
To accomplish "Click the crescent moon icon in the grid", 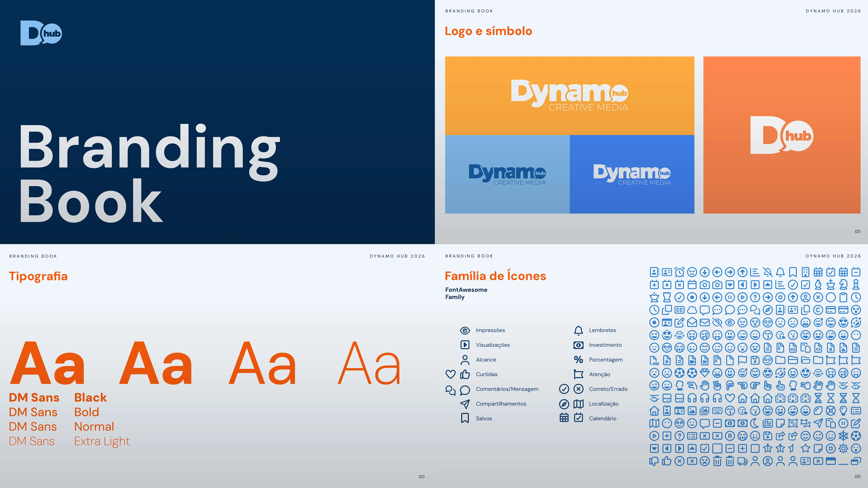I will coord(755,423).
